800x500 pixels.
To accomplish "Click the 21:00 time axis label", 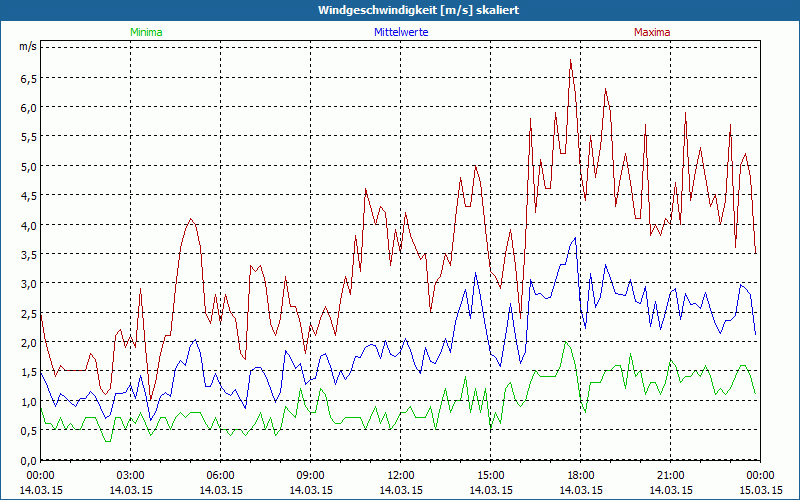I will point(670,475).
